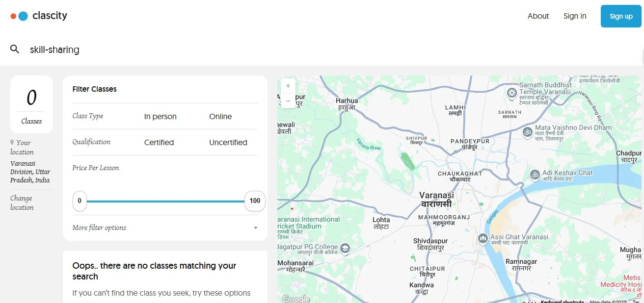This screenshot has width=644, height=303.
Task: Click the clascity logo
Action: tap(39, 16)
